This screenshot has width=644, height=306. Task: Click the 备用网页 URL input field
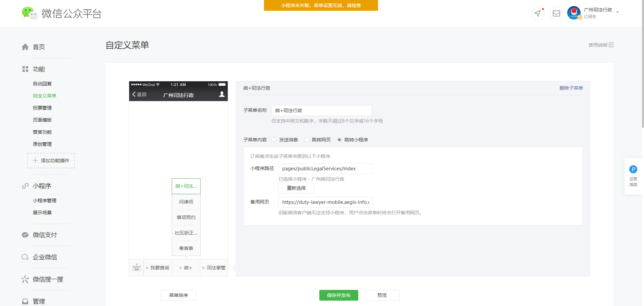pyautogui.click(x=326, y=202)
